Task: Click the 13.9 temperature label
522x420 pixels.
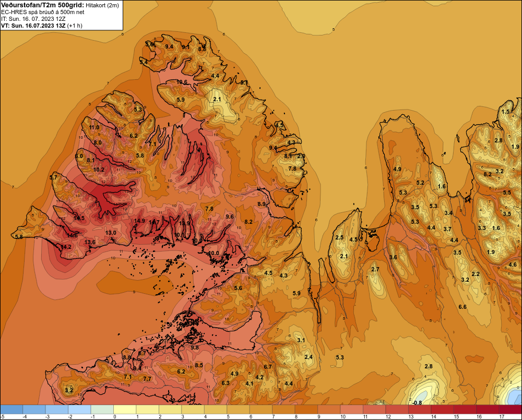Action: [x=184, y=223]
